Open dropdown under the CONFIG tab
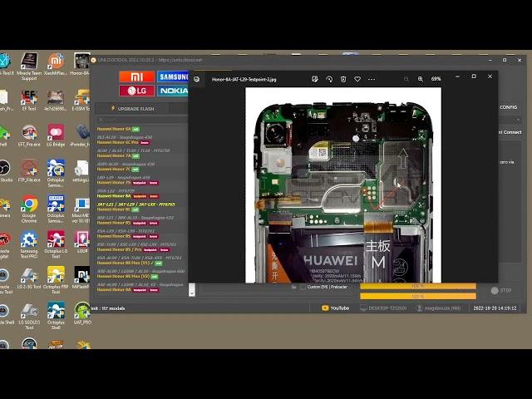532x399 pixels. [x=518, y=120]
